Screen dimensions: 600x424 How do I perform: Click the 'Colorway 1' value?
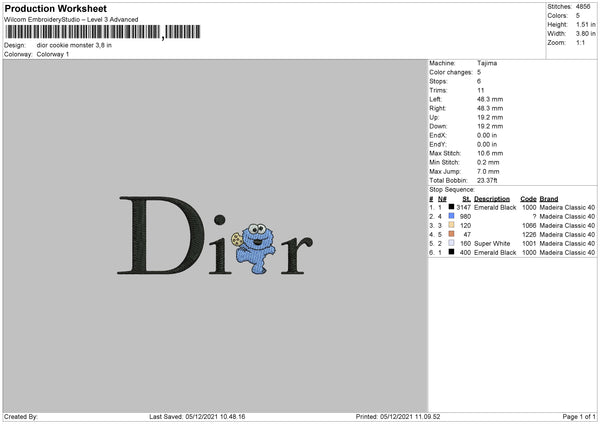pyautogui.click(x=53, y=54)
